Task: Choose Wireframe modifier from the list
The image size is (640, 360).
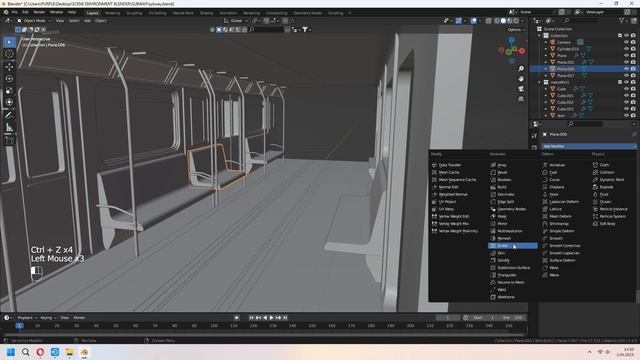Action: pos(513,297)
